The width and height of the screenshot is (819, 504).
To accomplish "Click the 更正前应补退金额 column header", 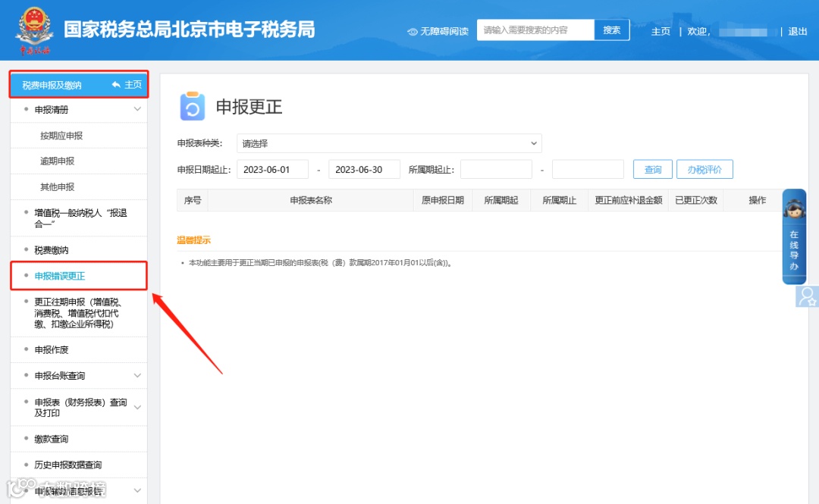I will 629,200.
